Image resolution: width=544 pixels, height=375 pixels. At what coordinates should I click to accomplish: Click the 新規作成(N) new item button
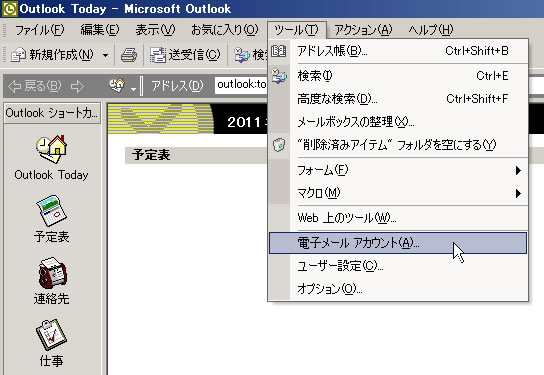pos(52,55)
